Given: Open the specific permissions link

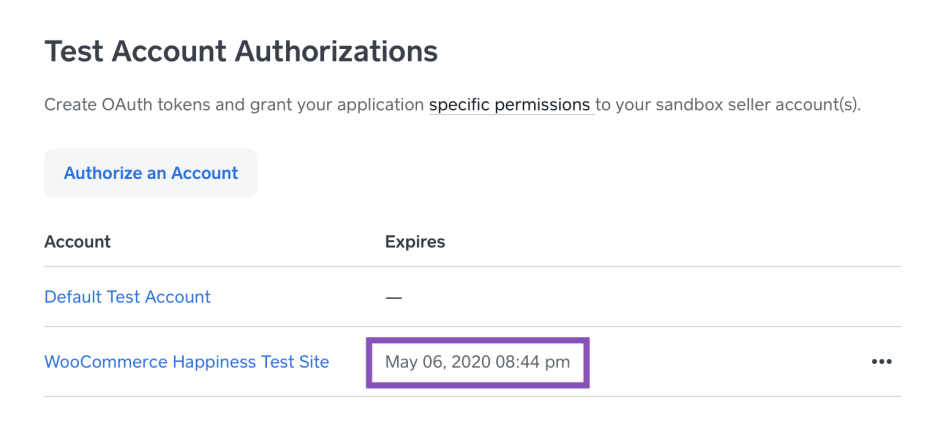Looking at the screenshot, I should point(510,104).
